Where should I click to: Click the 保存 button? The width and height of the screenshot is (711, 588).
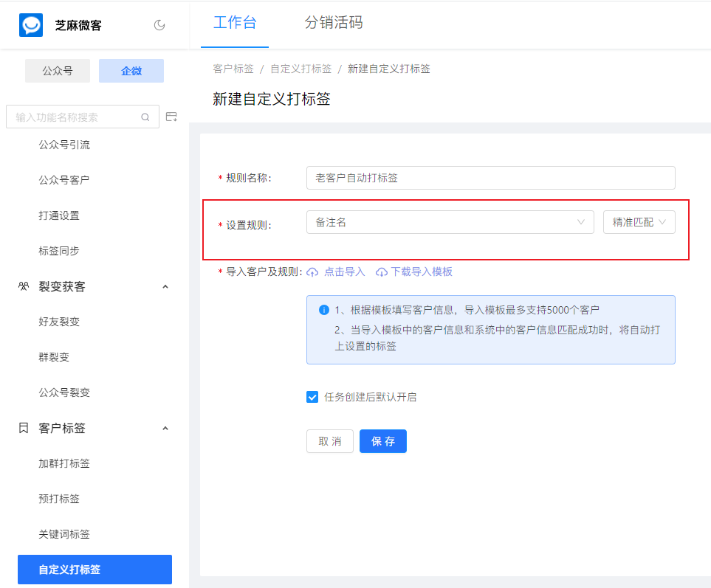click(383, 441)
